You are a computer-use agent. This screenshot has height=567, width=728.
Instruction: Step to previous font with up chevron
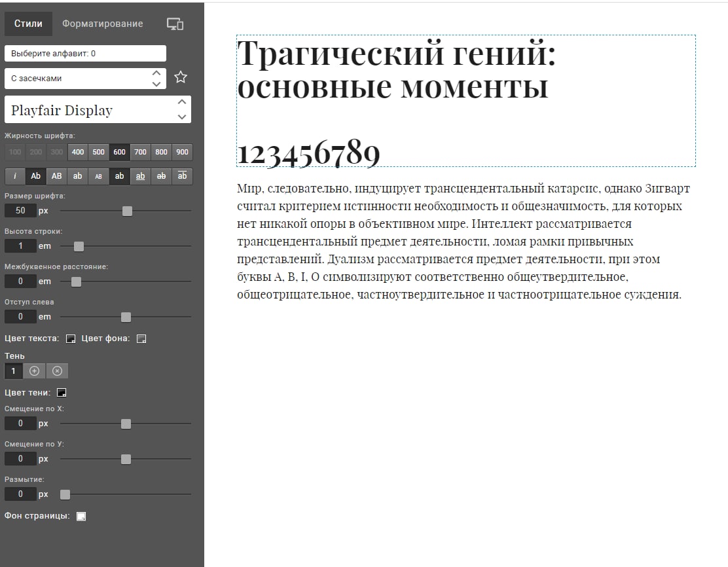coord(182,102)
